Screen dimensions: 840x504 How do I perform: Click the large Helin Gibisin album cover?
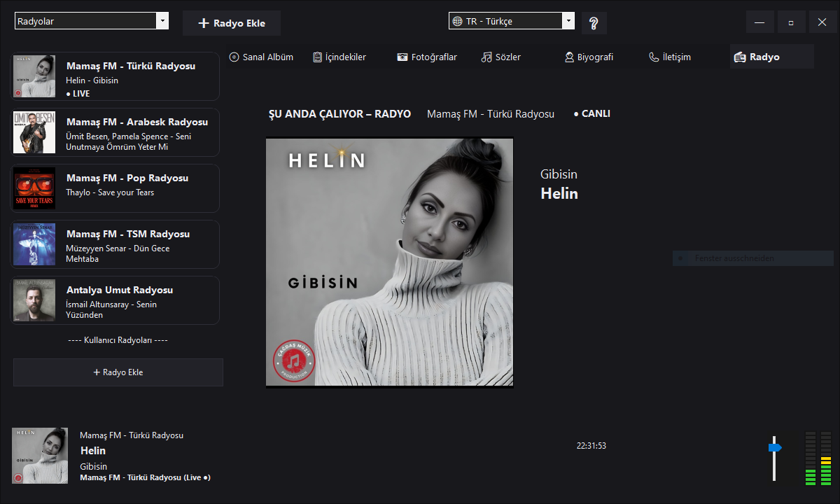pyautogui.click(x=390, y=262)
